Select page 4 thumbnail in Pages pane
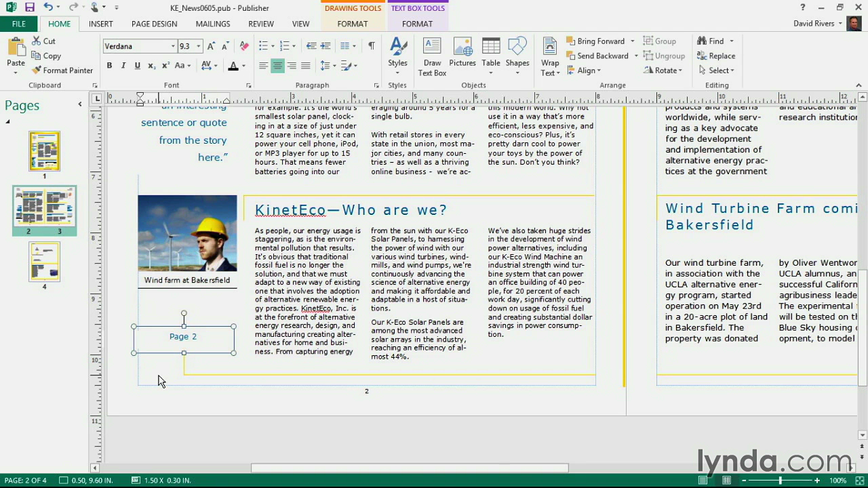The width and height of the screenshot is (868, 488). tap(44, 262)
